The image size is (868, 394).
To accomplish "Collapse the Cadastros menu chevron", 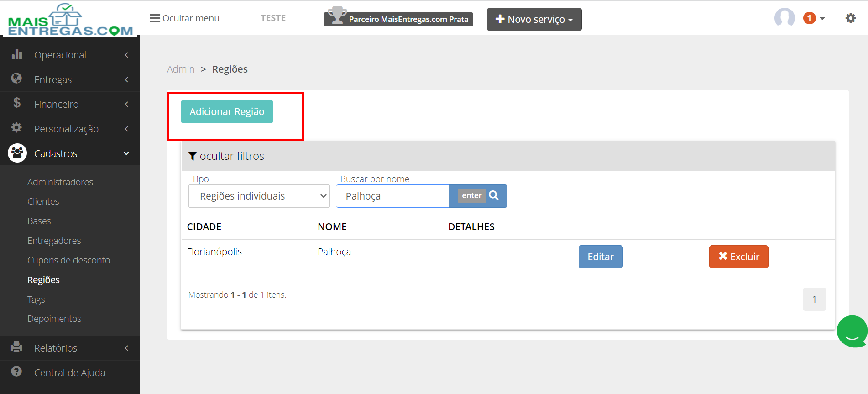I will [126, 153].
